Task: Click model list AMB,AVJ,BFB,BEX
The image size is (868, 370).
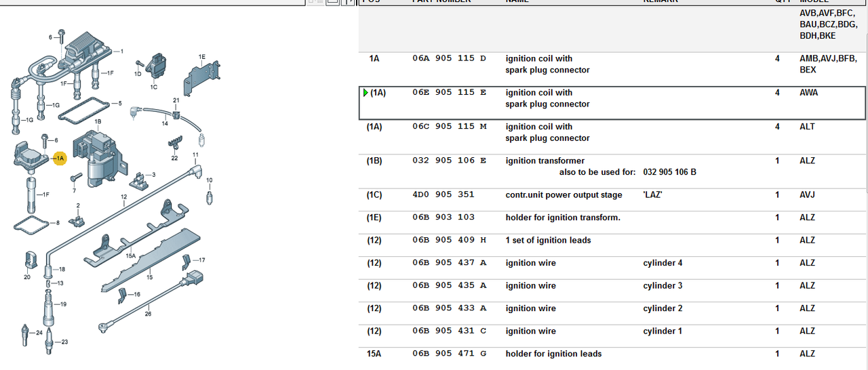Action: 828,64
